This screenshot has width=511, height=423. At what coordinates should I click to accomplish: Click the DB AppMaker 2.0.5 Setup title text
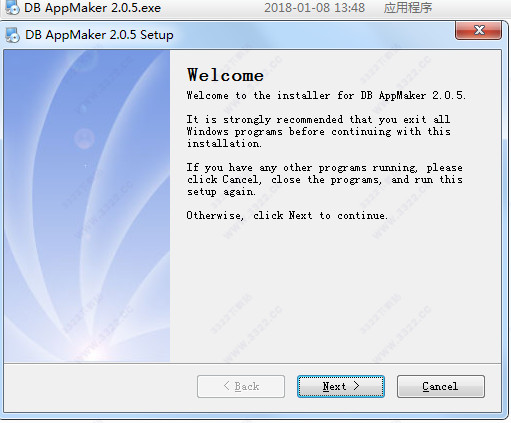(99, 35)
